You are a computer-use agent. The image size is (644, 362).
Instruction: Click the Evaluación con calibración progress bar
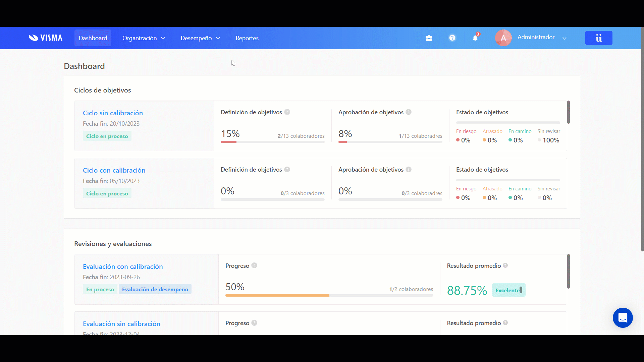pos(329,295)
